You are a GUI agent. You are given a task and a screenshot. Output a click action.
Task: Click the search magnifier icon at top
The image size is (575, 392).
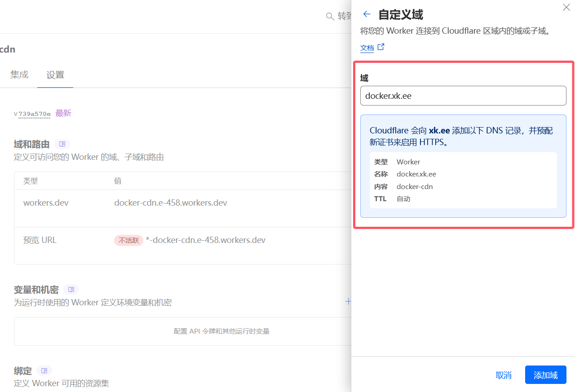(x=330, y=16)
